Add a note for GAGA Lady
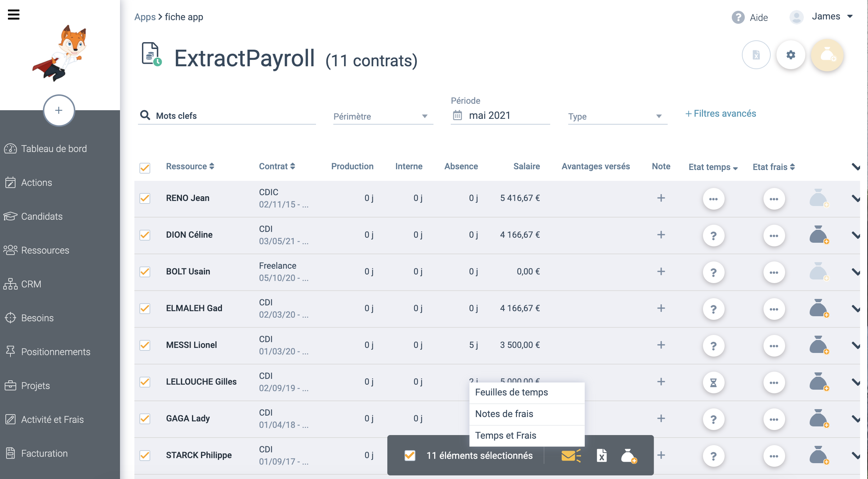 (x=661, y=418)
